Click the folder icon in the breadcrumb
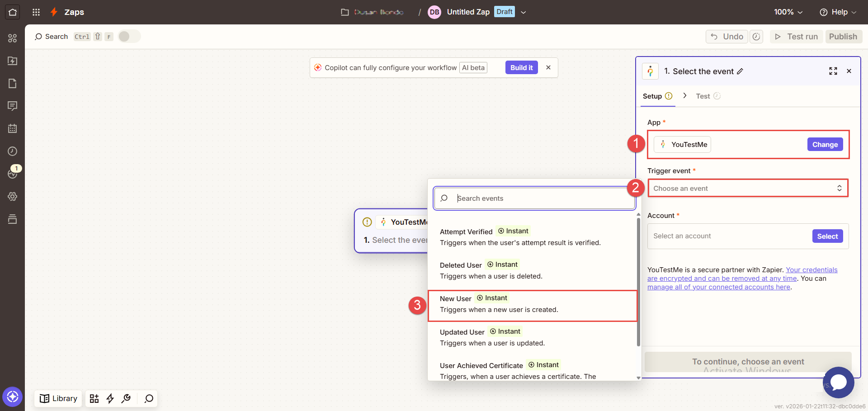Viewport: 868px width, 411px height. tap(345, 12)
